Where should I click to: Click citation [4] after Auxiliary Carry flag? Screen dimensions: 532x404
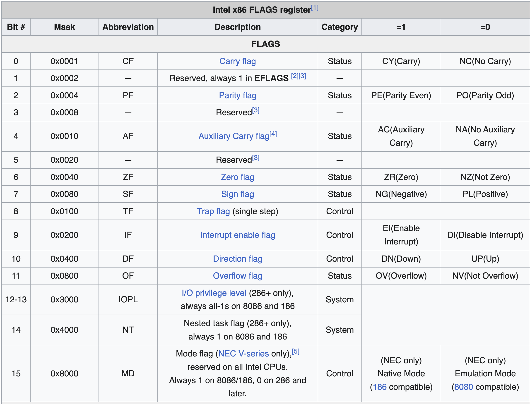(x=273, y=134)
